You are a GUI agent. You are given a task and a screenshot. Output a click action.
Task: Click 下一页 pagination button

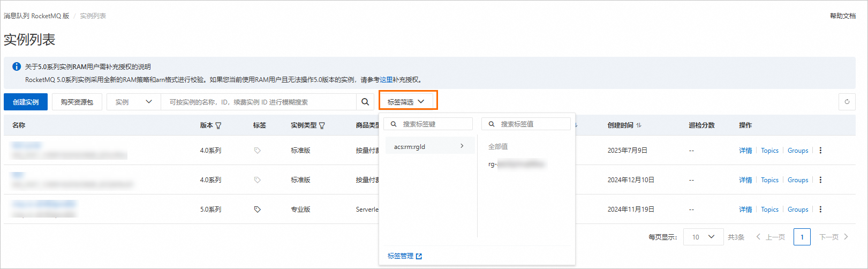click(834, 237)
